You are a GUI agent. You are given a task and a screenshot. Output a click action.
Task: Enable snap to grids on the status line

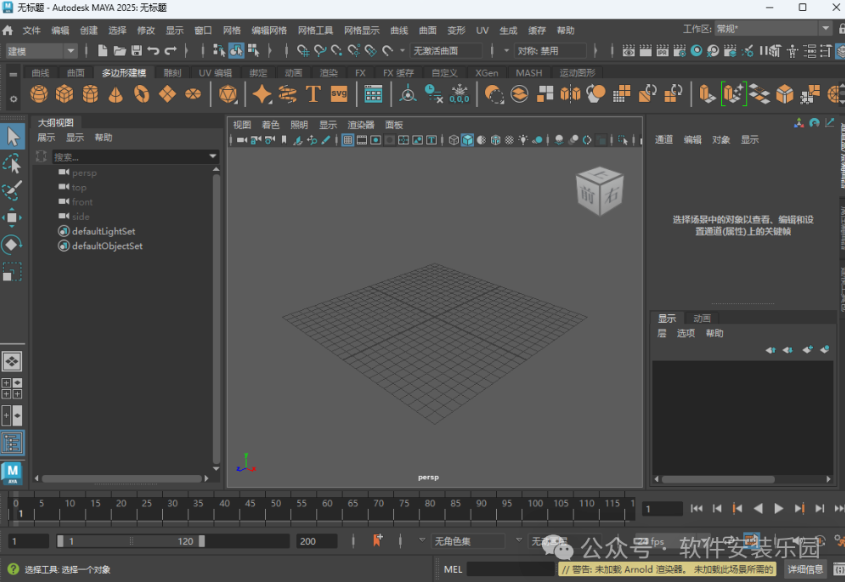click(x=303, y=51)
